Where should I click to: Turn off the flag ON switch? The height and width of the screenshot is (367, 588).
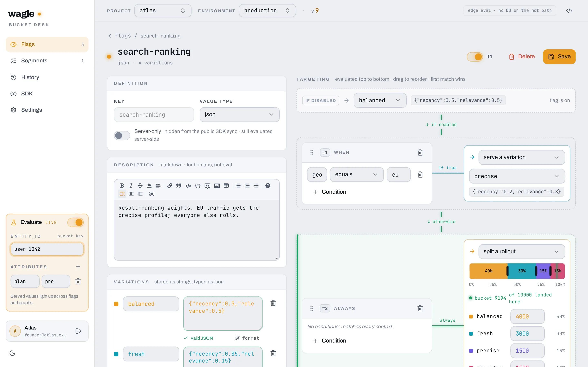pyautogui.click(x=475, y=57)
